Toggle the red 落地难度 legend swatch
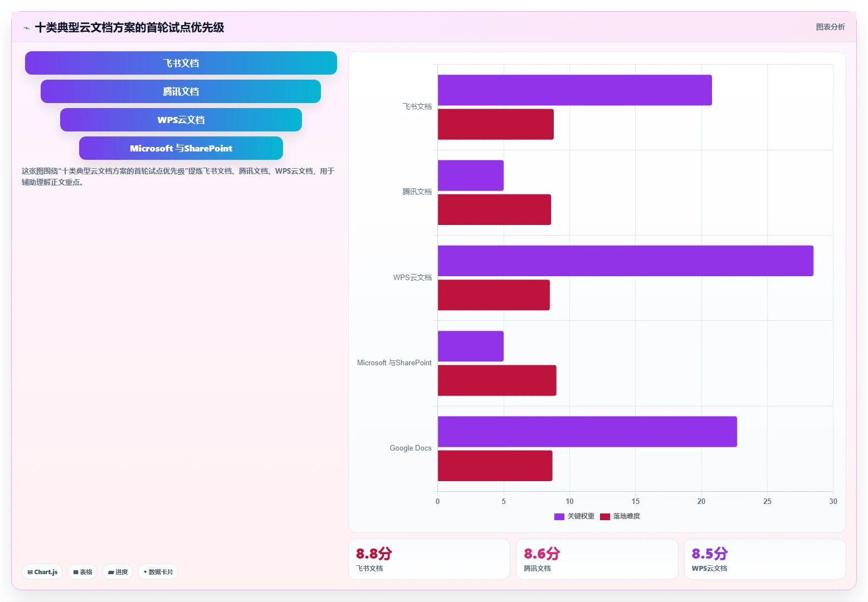This screenshot has height=602, width=868. click(x=605, y=516)
